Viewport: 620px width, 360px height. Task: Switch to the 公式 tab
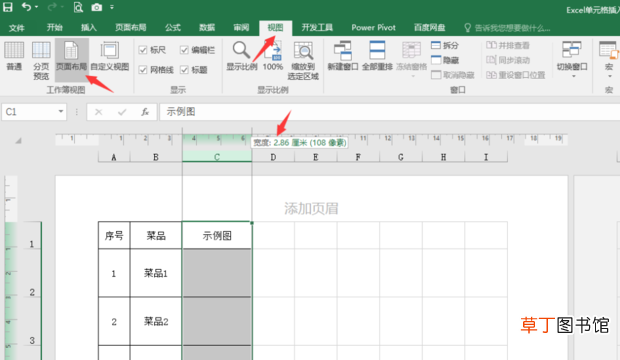pos(173,28)
